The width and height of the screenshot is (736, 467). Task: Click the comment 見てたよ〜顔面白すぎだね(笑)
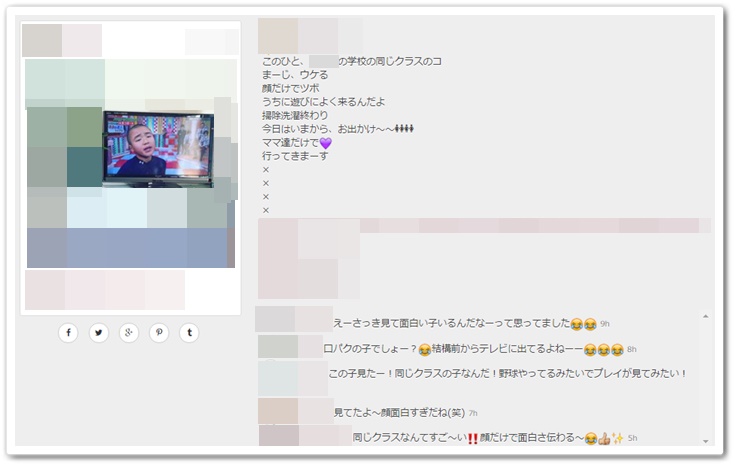coord(399,412)
